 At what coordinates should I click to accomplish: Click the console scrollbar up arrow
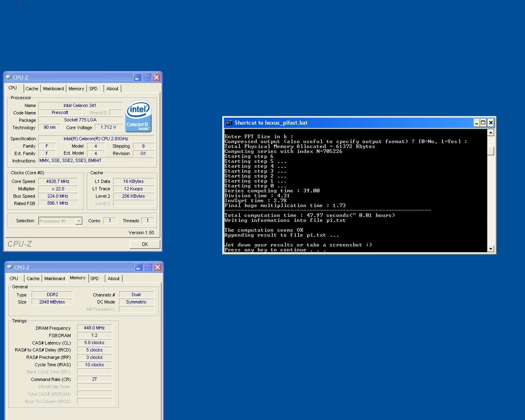point(491,132)
